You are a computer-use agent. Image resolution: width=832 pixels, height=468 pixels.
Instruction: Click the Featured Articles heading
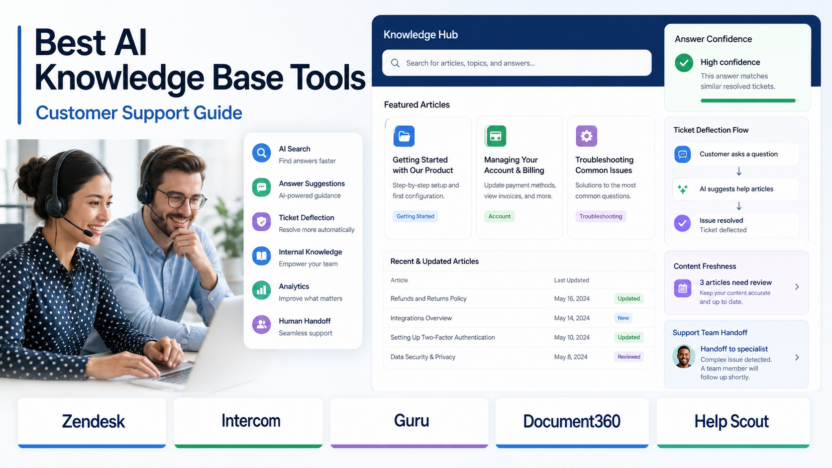(417, 105)
